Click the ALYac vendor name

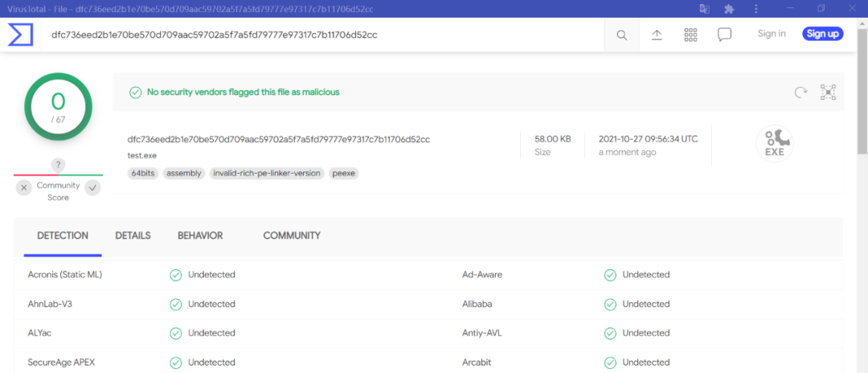[40, 333]
